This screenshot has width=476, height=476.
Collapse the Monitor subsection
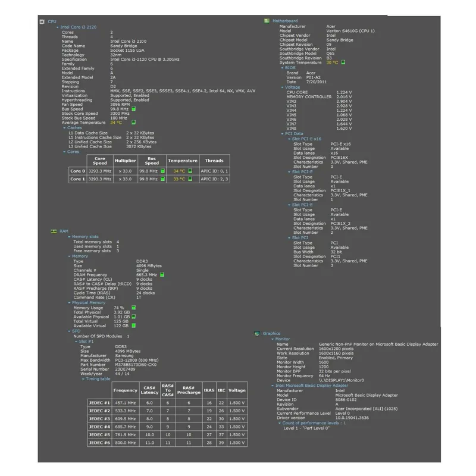(273, 339)
